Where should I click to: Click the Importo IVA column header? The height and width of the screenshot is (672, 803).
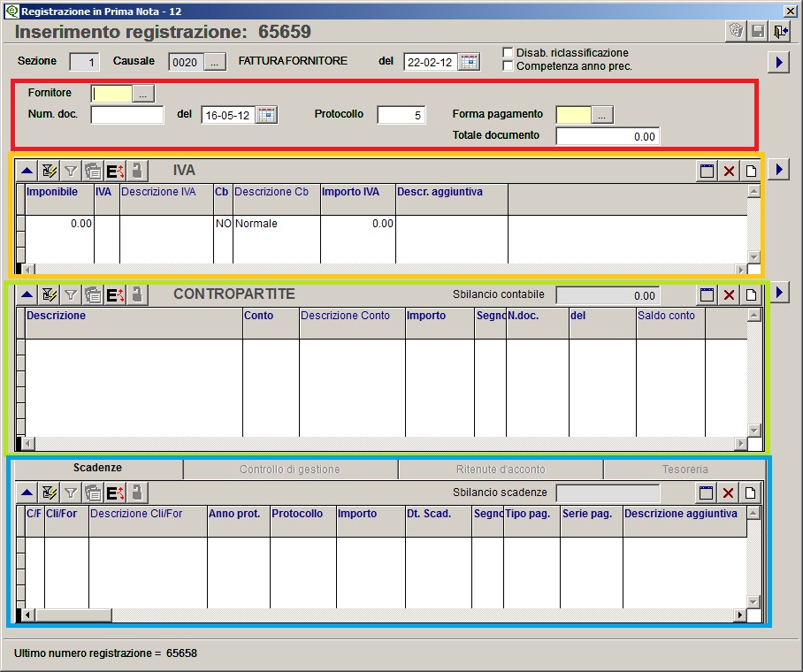click(x=358, y=199)
